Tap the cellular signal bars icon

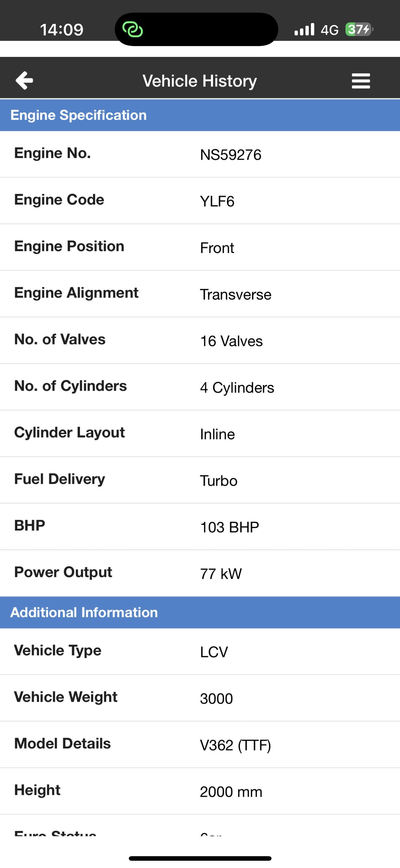pos(304,29)
